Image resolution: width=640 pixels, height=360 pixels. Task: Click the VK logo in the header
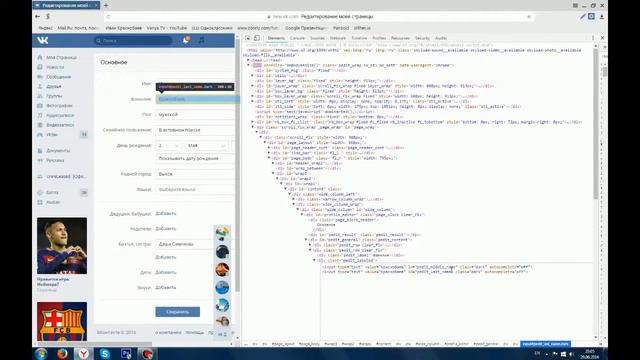(x=43, y=40)
